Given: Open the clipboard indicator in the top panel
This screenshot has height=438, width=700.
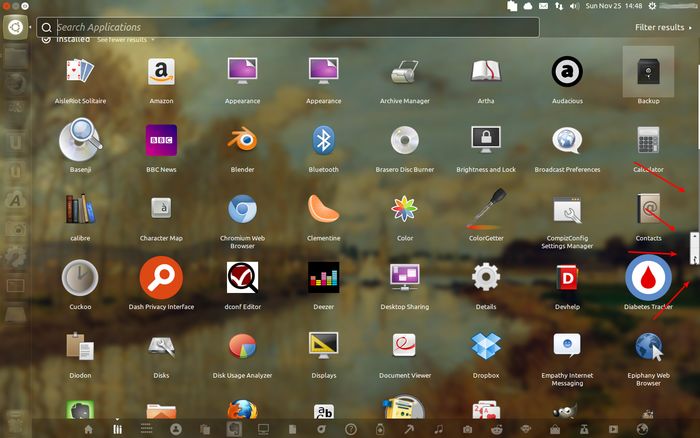Looking at the screenshot, I should click(x=512, y=6).
